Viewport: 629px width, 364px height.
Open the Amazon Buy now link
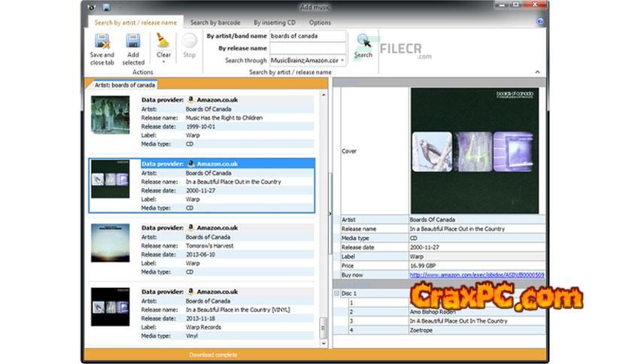click(x=477, y=275)
